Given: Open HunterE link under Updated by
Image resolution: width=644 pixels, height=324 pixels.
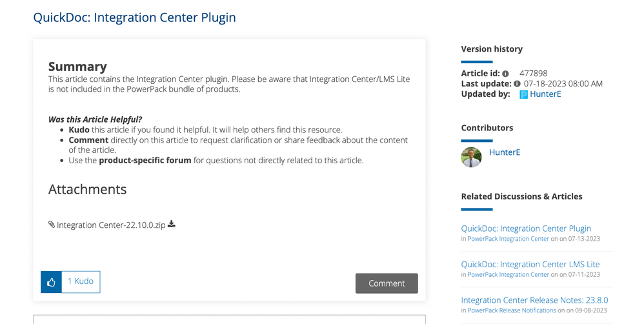Looking at the screenshot, I should [545, 94].
